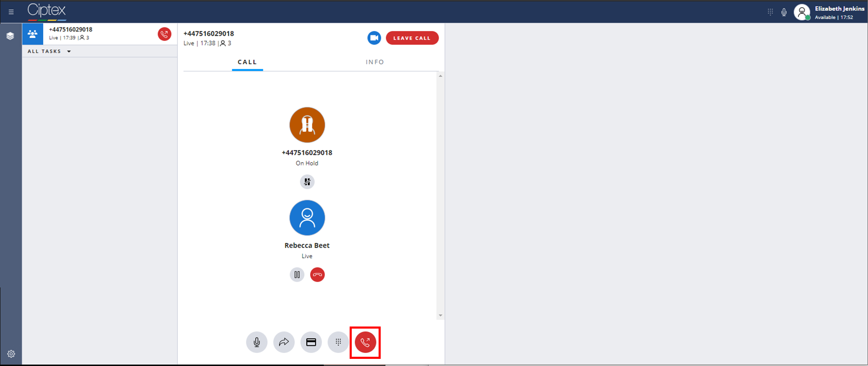
Task: Click the Leave Call button
Action: pyautogui.click(x=412, y=38)
